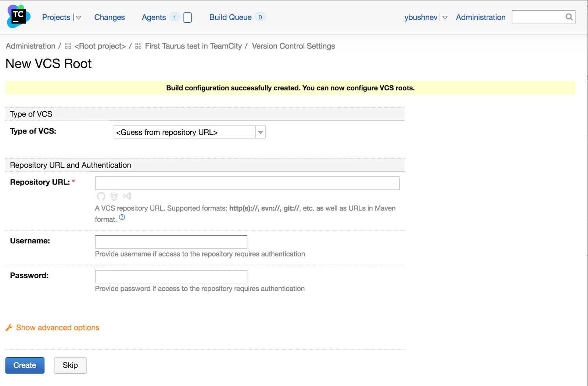
Task: Go to the Changes tab
Action: click(x=110, y=17)
